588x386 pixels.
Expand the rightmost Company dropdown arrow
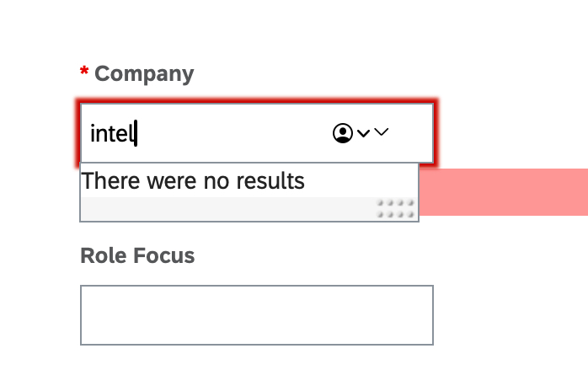click(x=381, y=132)
